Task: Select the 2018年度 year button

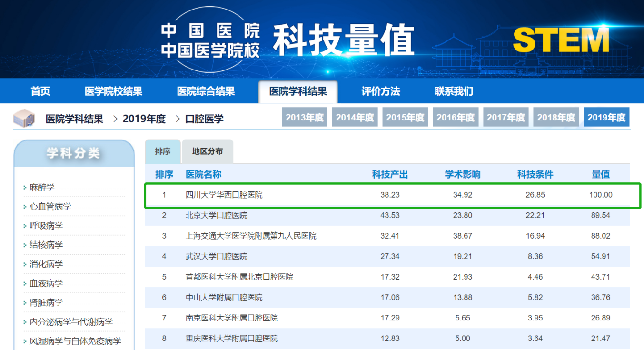Action: tap(556, 117)
